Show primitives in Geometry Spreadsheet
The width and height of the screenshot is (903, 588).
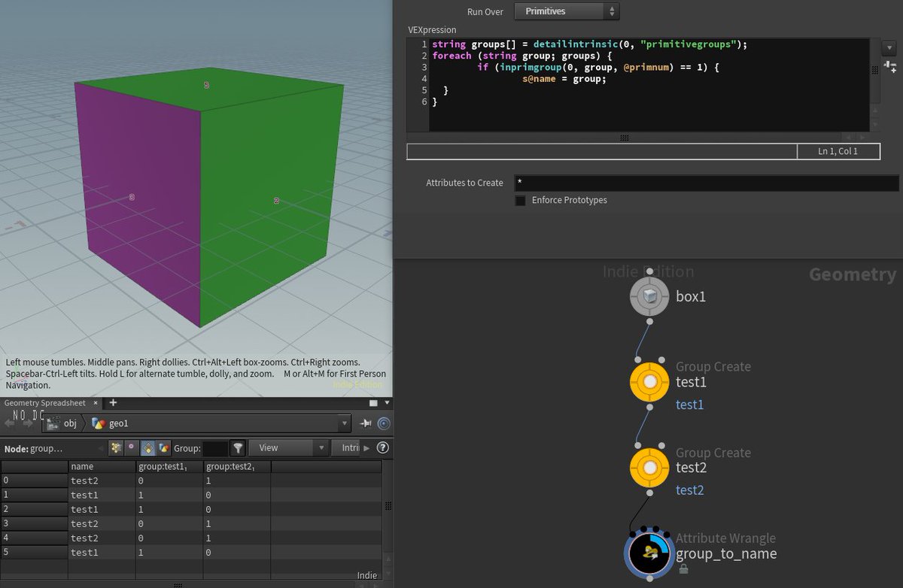click(148, 447)
